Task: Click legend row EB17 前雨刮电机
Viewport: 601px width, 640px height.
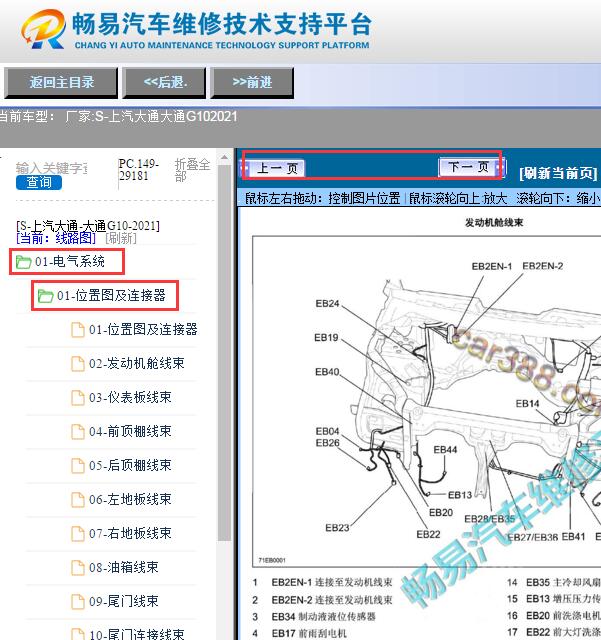Action: coord(300,633)
